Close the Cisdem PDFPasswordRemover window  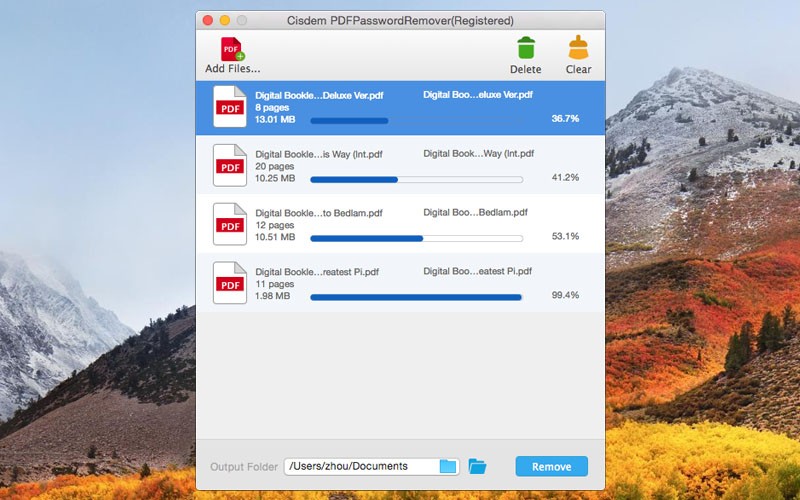pos(208,20)
